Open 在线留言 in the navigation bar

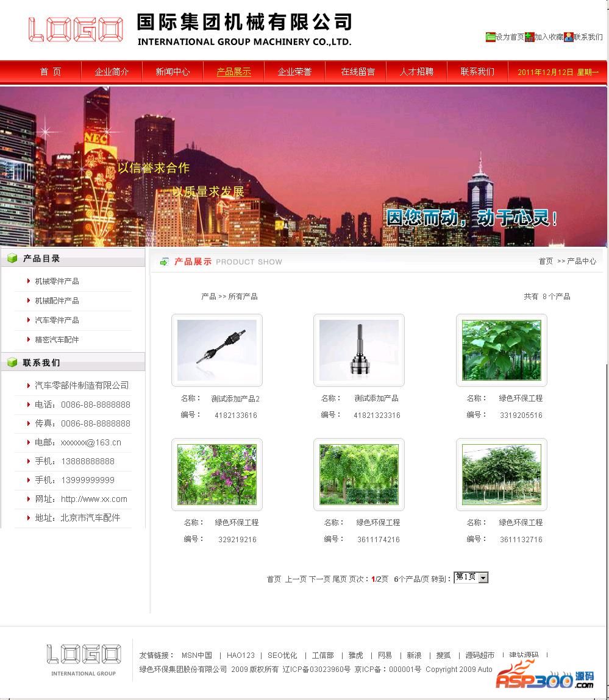(x=357, y=71)
